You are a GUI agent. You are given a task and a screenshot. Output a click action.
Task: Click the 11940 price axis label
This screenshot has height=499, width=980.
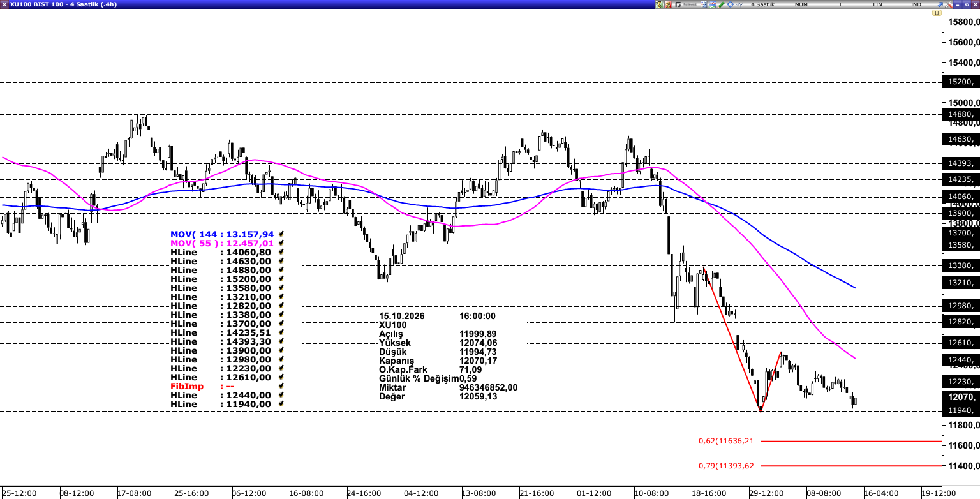click(961, 410)
